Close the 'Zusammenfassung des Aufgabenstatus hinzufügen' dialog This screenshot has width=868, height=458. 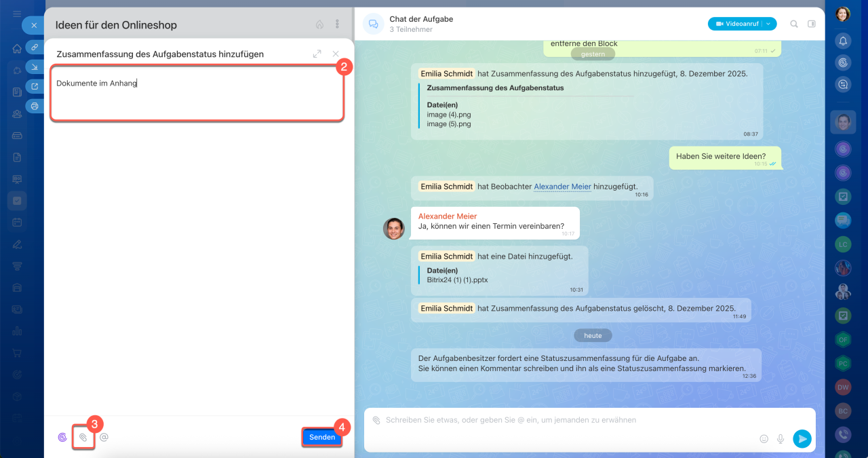click(x=336, y=54)
